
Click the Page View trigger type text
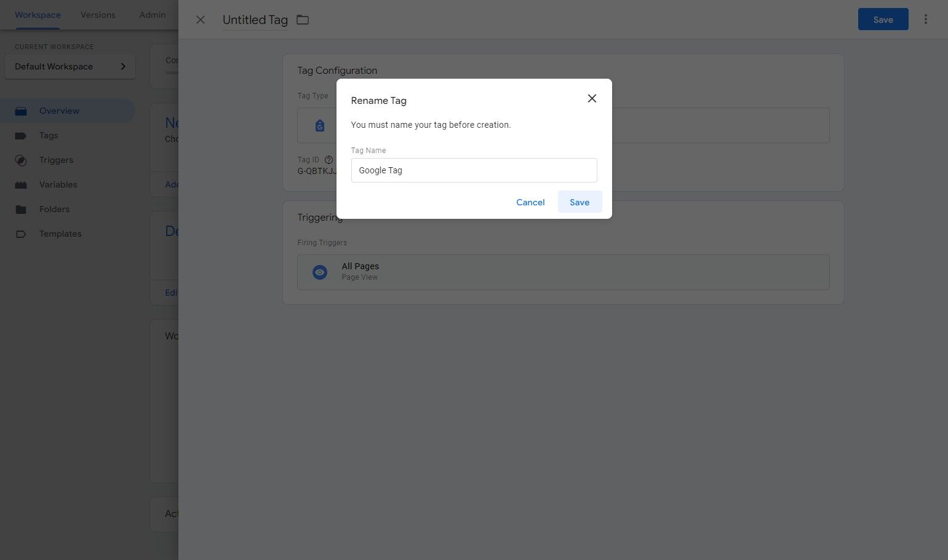coord(360,277)
